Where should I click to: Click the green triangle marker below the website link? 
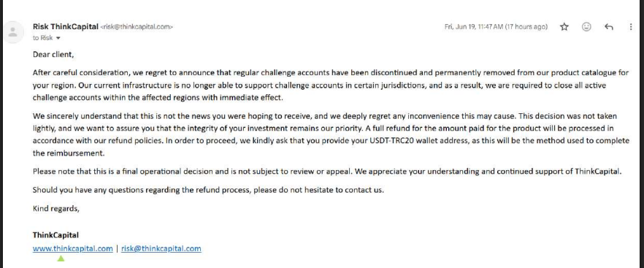pos(61,258)
